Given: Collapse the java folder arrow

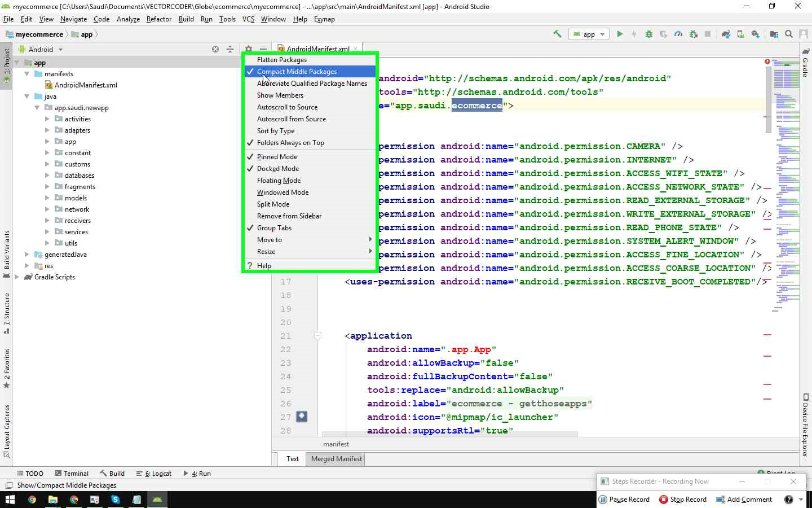Looking at the screenshot, I should pyautogui.click(x=27, y=97).
